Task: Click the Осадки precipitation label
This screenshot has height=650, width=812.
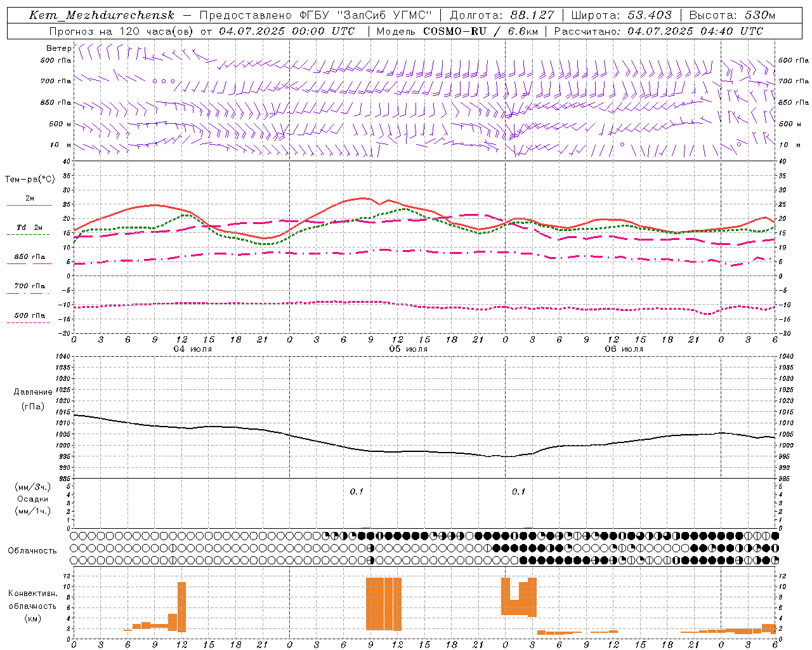Action: [33, 499]
